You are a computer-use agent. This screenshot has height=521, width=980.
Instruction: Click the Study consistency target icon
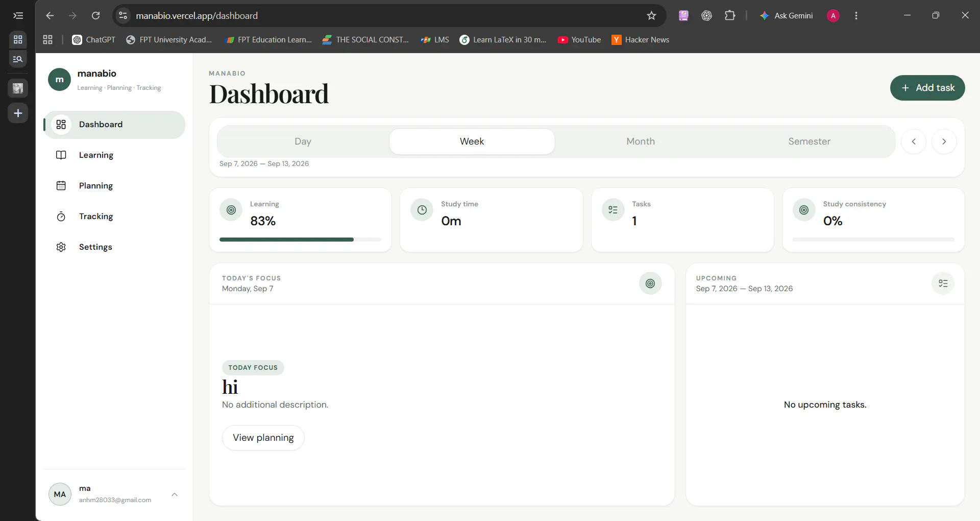click(804, 210)
